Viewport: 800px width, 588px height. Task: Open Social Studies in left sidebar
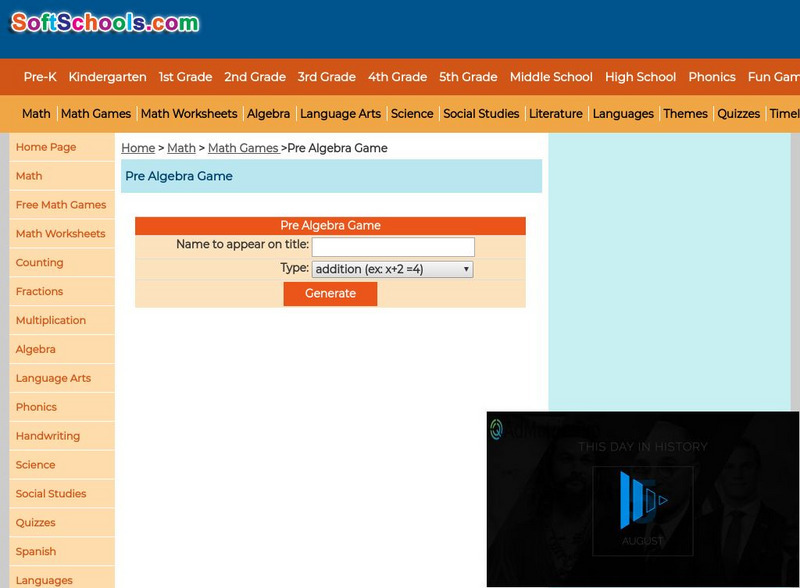point(62,494)
